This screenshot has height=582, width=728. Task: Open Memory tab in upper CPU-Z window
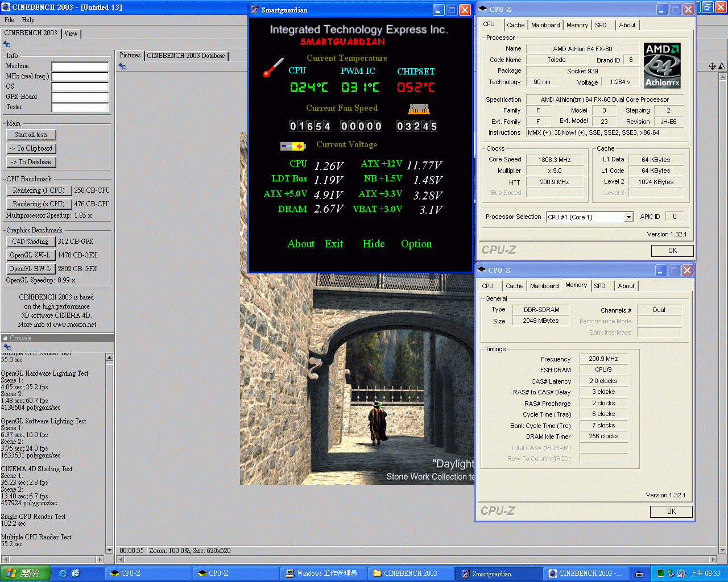[577, 25]
